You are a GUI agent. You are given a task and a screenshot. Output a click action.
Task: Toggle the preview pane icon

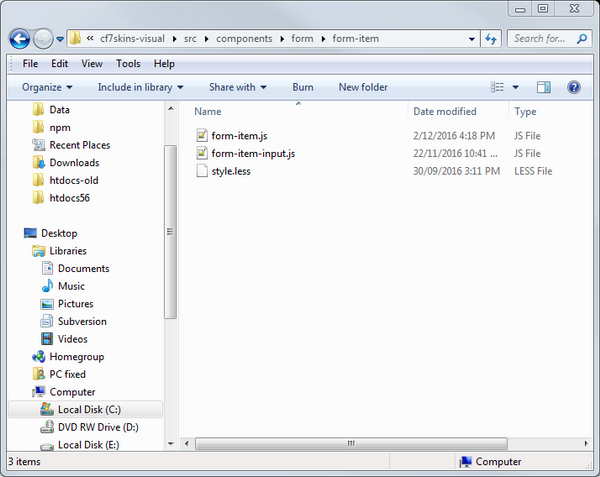[x=544, y=87]
